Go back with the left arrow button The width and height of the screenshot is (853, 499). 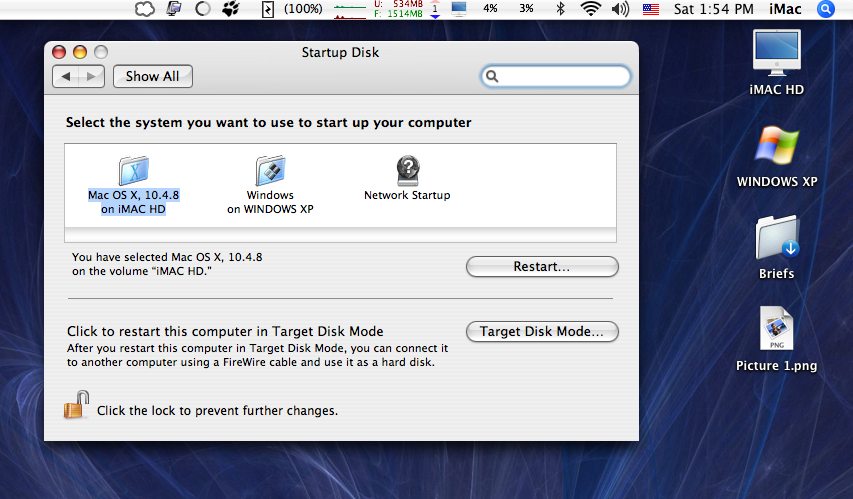66,76
